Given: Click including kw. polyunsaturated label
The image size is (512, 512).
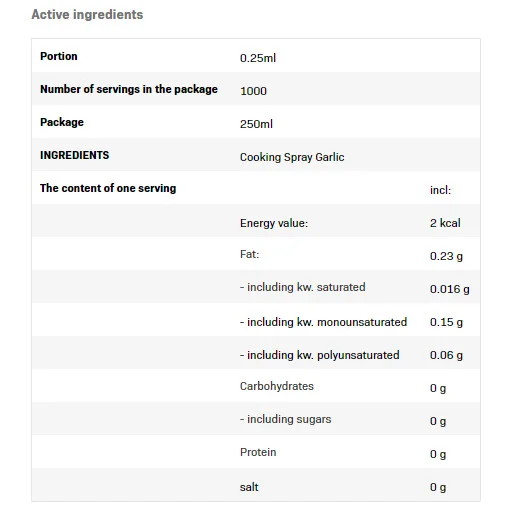Looking at the screenshot, I should [319, 355].
